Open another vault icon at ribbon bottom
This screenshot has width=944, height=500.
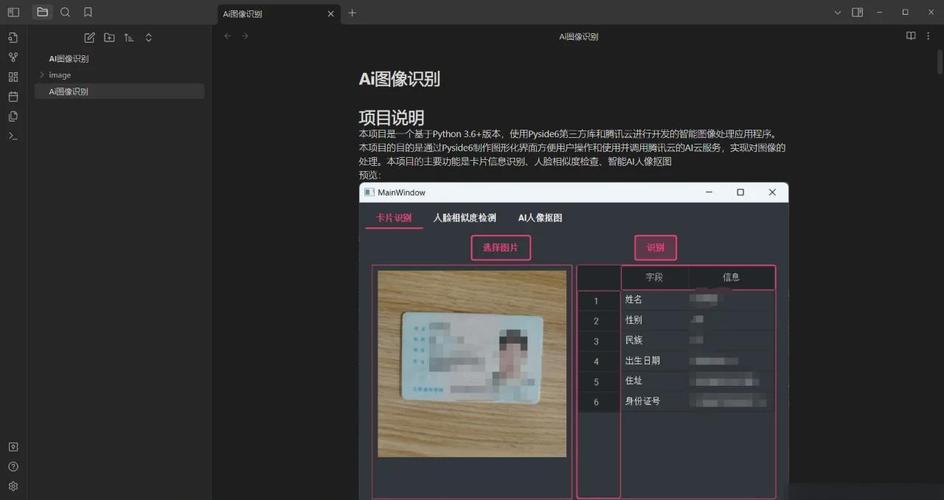click(13, 446)
